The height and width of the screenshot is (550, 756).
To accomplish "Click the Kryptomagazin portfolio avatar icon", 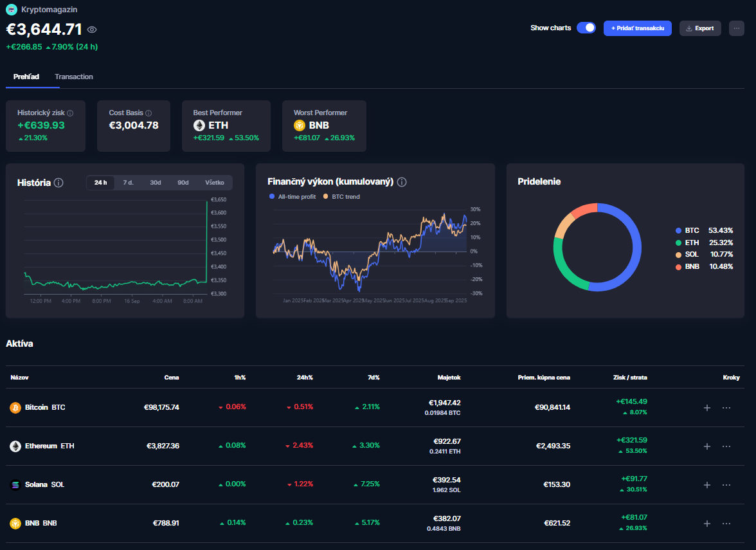I will tap(12, 10).
